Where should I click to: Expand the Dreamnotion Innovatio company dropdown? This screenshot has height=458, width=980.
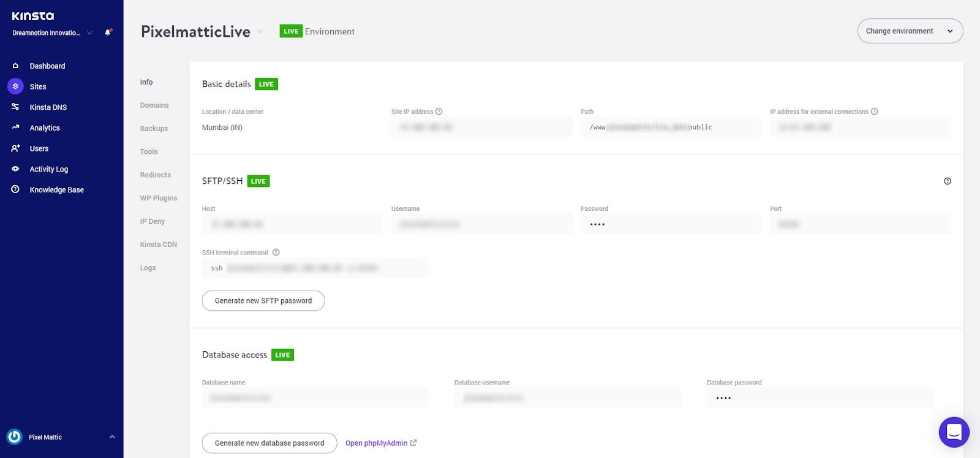[x=89, y=33]
